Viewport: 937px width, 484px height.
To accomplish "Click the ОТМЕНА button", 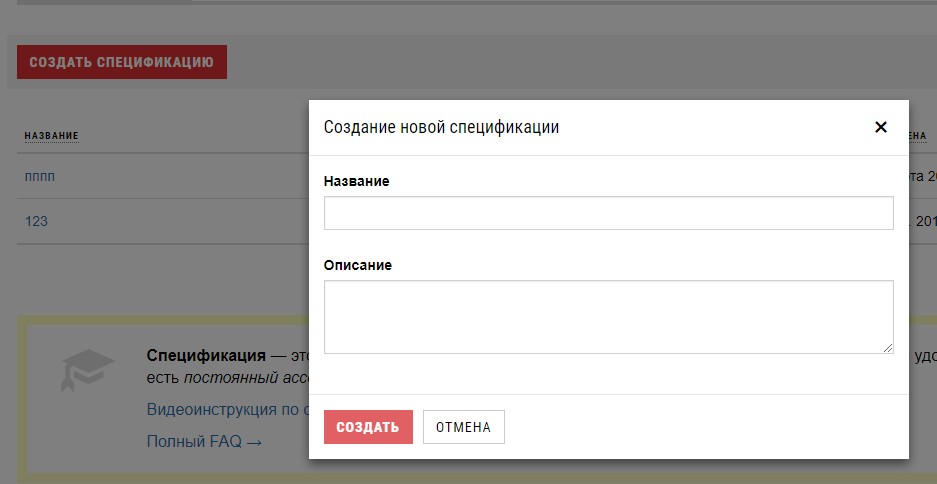I will (463, 427).
